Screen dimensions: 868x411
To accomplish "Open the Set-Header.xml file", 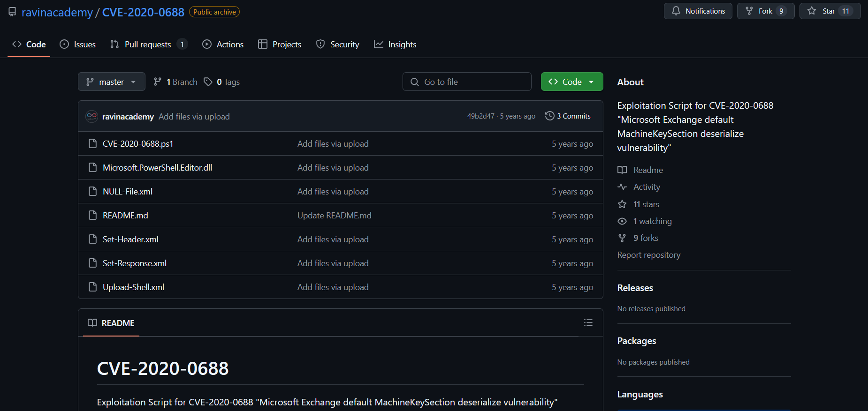I will pyautogui.click(x=130, y=239).
